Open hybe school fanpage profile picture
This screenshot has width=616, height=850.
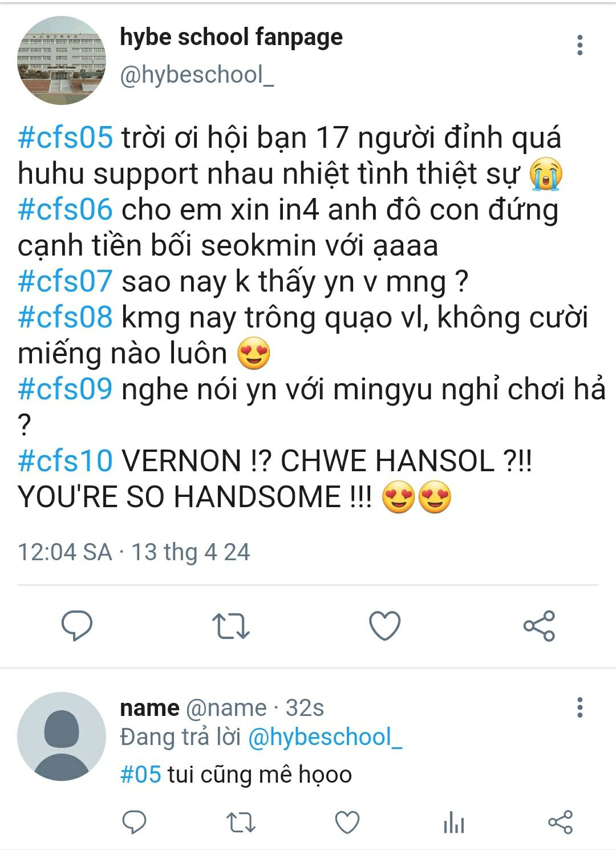pyautogui.click(x=62, y=60)
